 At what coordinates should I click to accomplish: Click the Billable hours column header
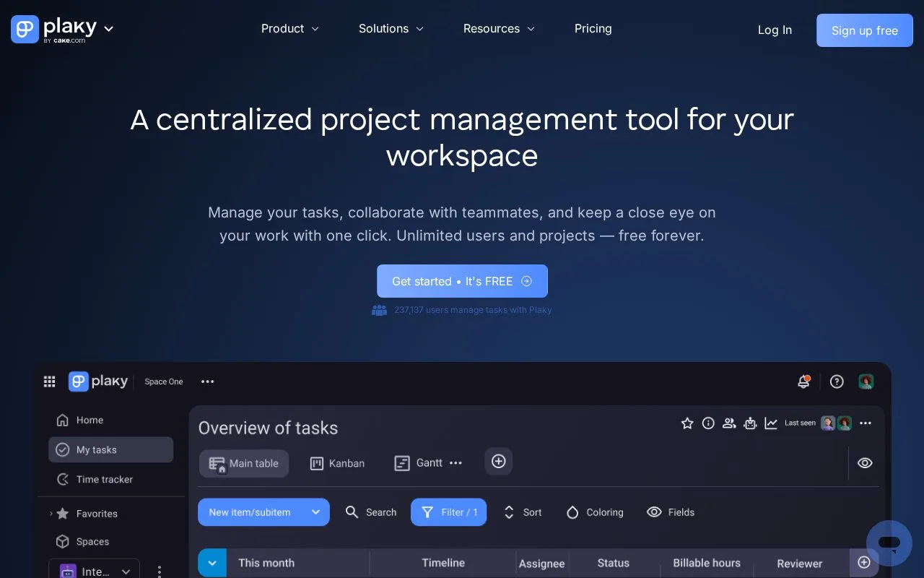tap(707, 563)
